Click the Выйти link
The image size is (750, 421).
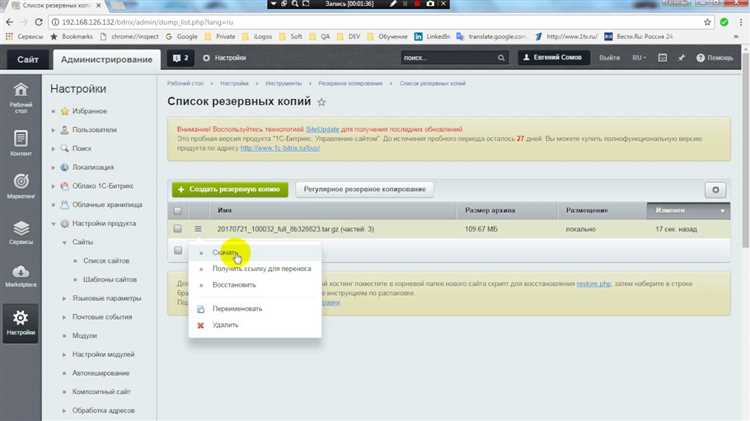(x=609, y=58)
